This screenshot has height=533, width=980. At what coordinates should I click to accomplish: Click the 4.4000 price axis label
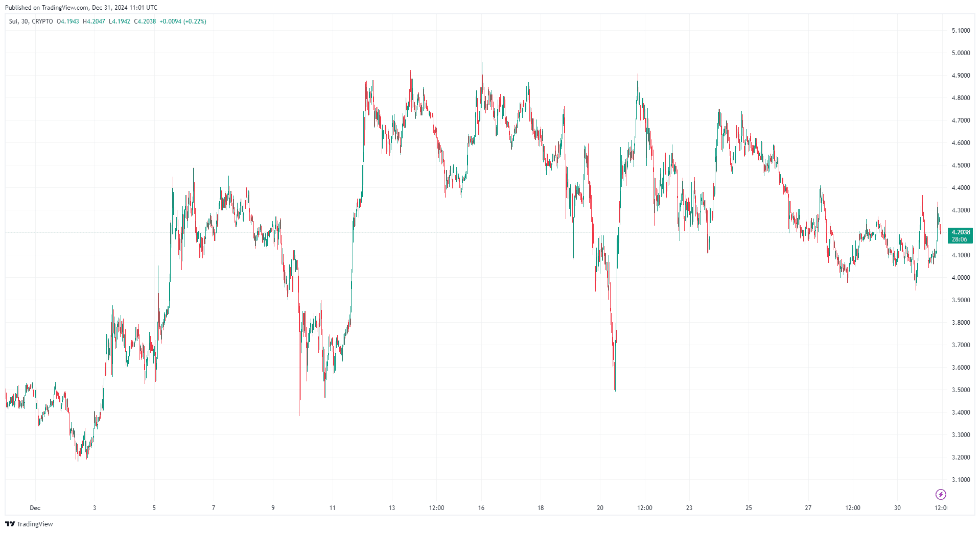point(961,188)
